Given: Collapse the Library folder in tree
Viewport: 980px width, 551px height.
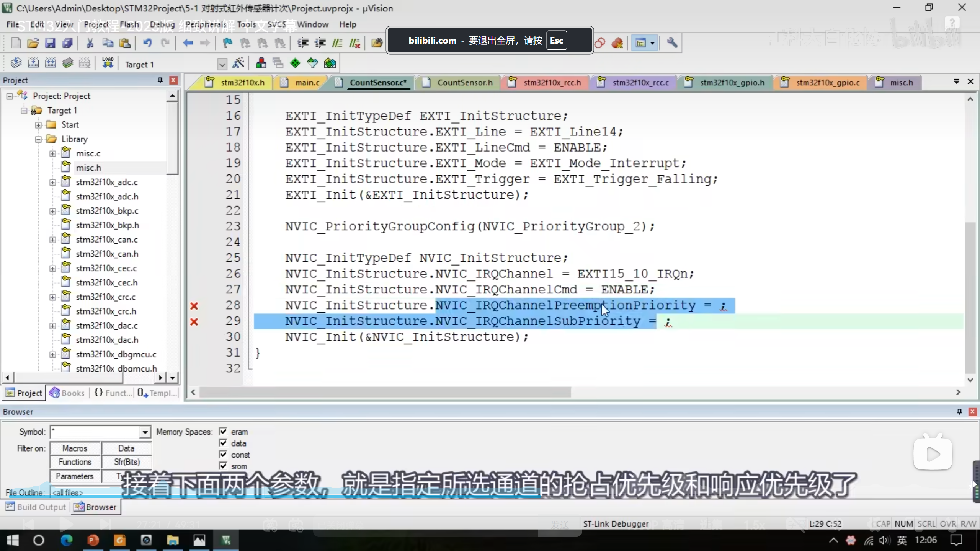Looking at the screenshot, I should (x=38, y=139).
